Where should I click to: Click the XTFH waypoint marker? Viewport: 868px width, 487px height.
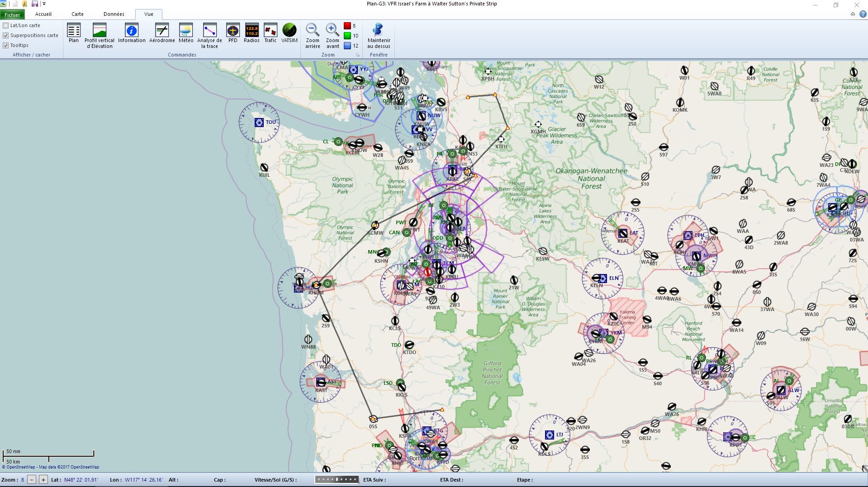pos(501,139)
